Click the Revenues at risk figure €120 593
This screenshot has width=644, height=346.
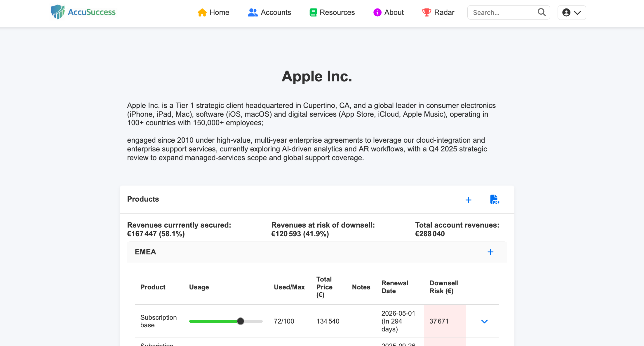point(286,234)
